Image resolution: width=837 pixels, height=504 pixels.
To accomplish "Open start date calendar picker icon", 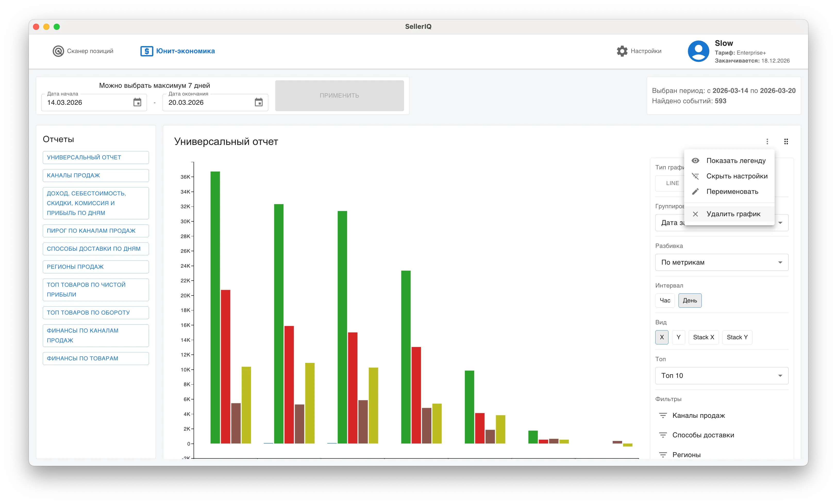I will 137,102.
